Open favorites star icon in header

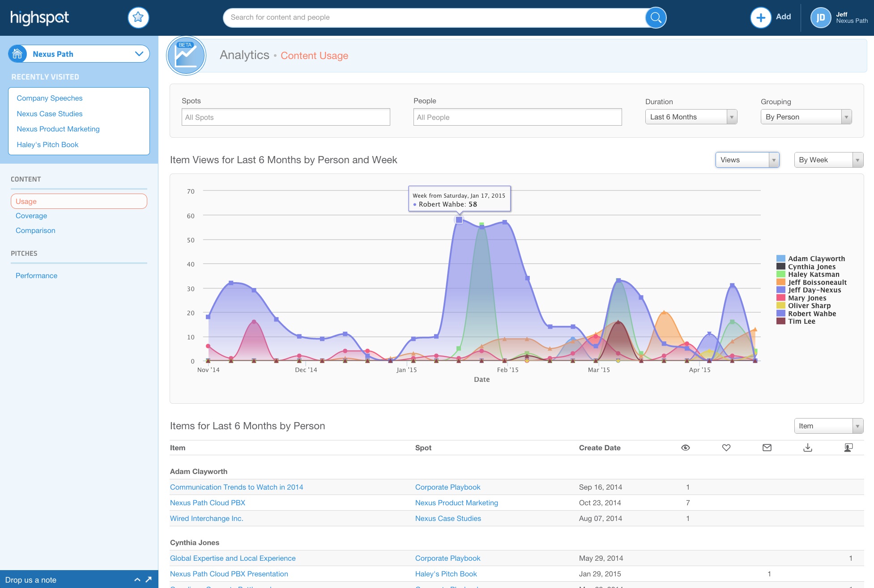138,17
